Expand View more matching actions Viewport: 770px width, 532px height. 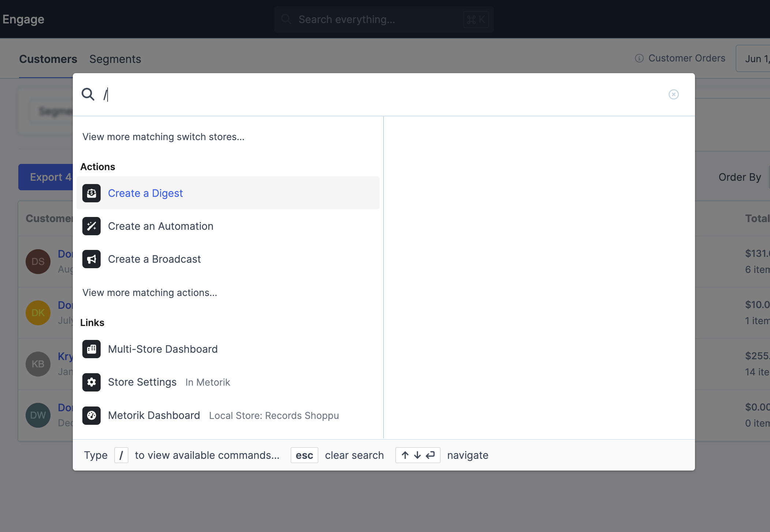[x=150, y=293]
